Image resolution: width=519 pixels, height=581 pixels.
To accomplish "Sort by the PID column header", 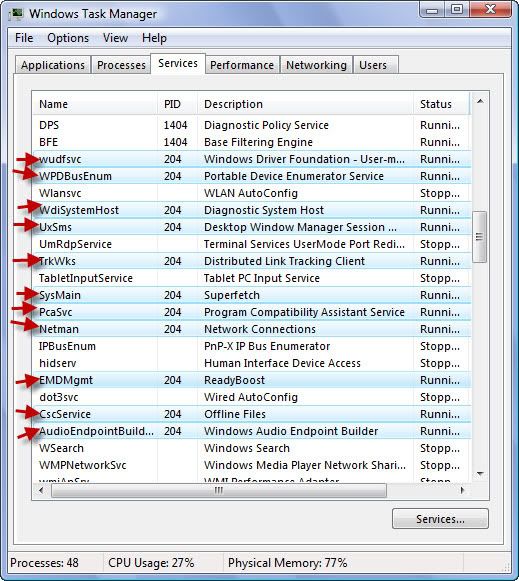I will (x=177, y=104).
